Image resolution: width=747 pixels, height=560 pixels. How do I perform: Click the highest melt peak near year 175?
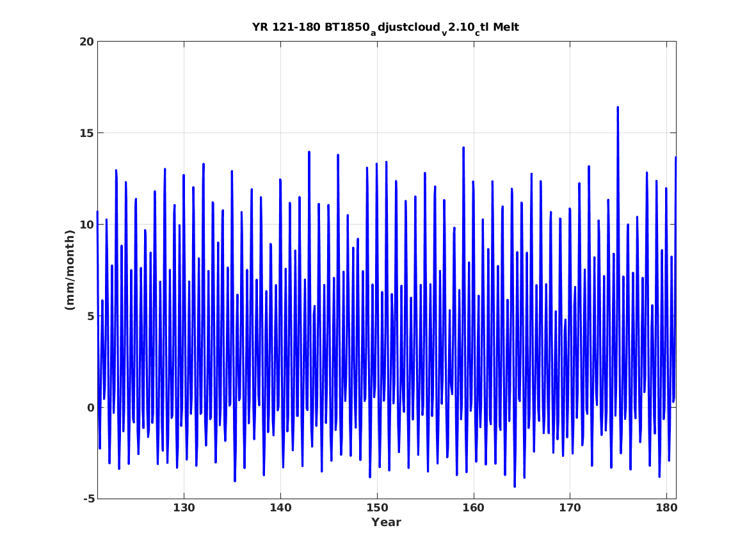pyautogui.click(x=618, y=108)
